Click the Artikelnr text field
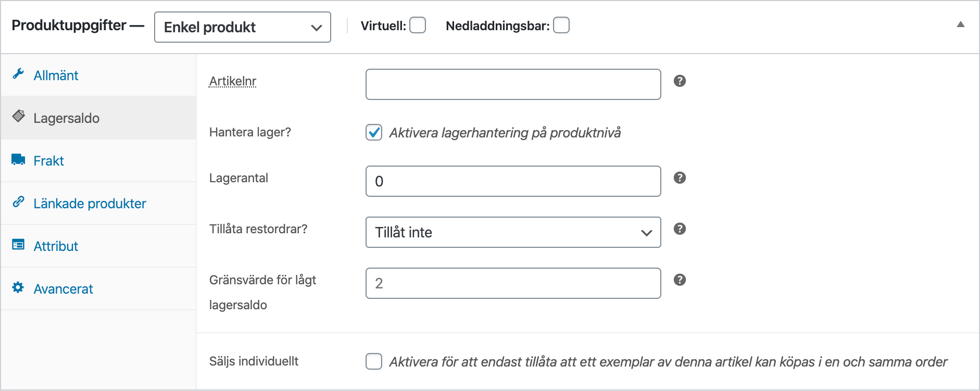 pos(513,84)
